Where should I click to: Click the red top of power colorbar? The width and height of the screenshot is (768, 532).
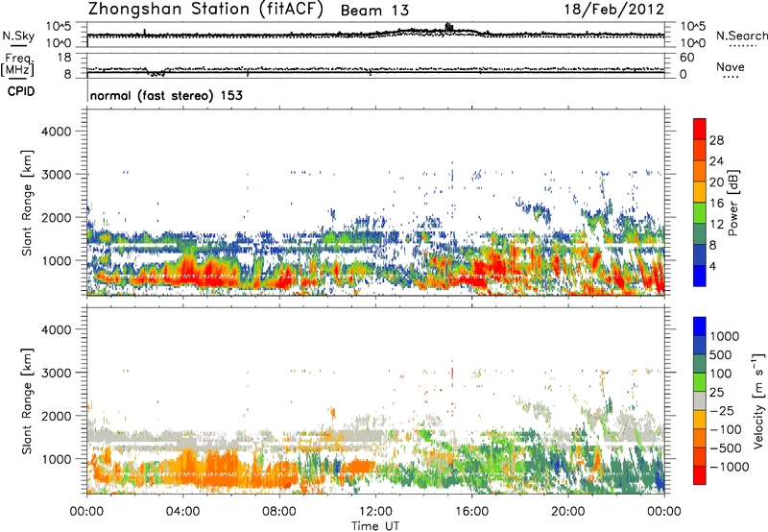[700, 129]
